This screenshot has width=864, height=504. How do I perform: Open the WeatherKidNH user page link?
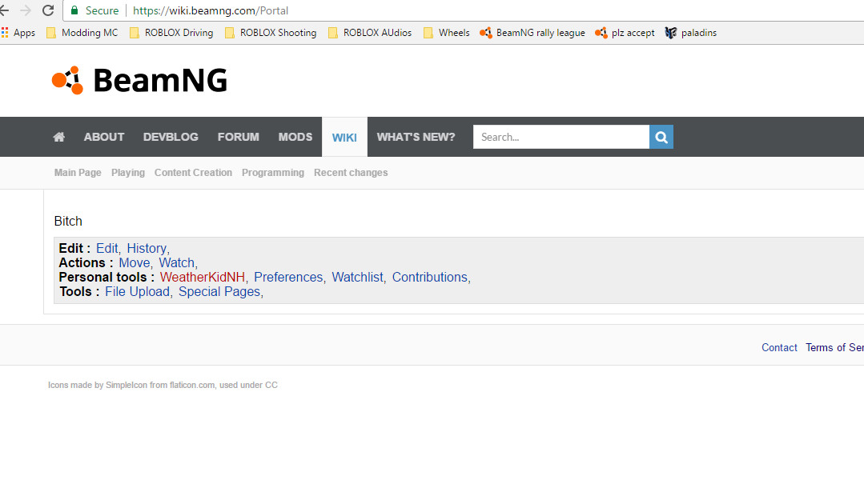tap(203, 278)
